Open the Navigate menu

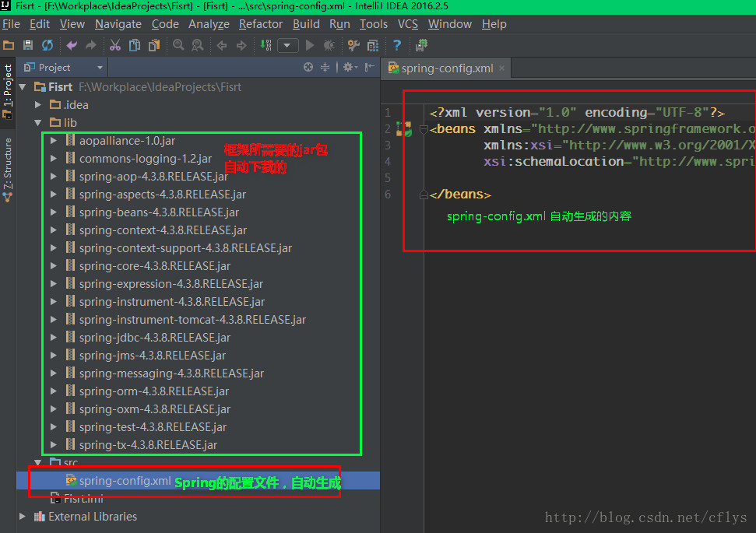point(118,24)
